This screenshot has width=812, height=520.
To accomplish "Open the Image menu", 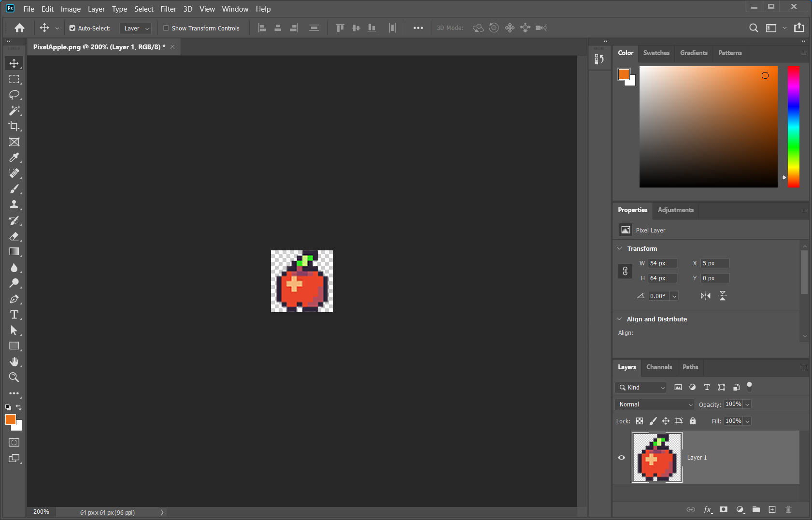I will tap(71, 9).
